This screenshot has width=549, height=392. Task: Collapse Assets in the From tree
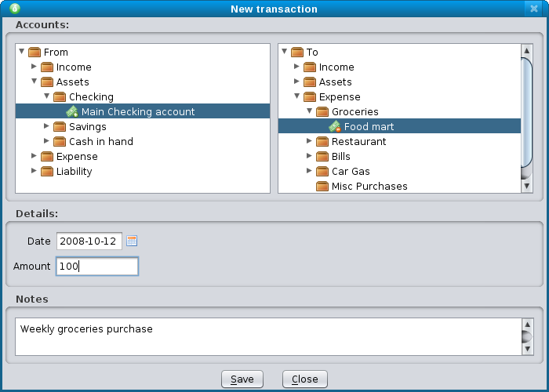(35, 82)
